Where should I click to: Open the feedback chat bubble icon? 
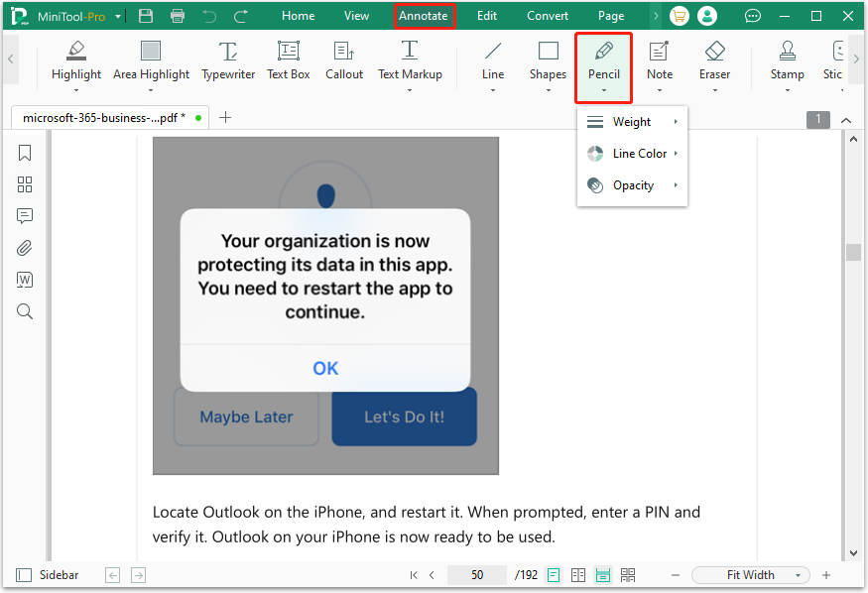pos(752,16)
